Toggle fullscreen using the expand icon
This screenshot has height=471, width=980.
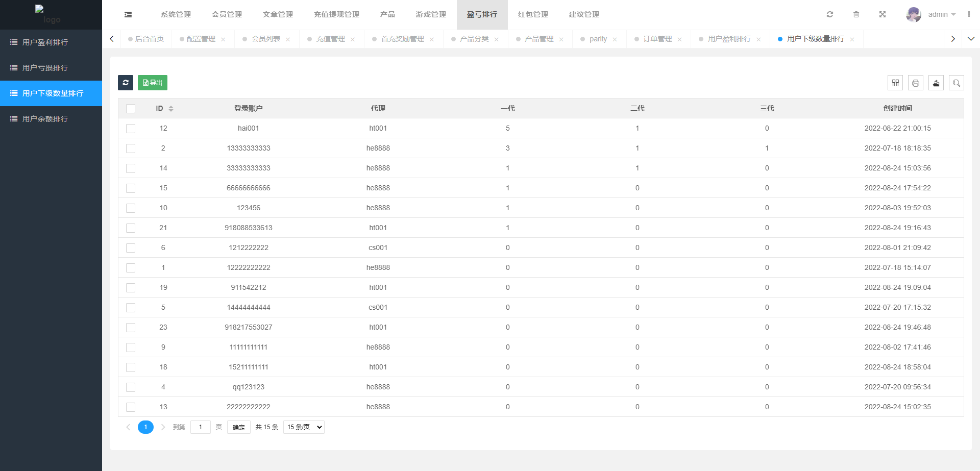pos(883,14)
